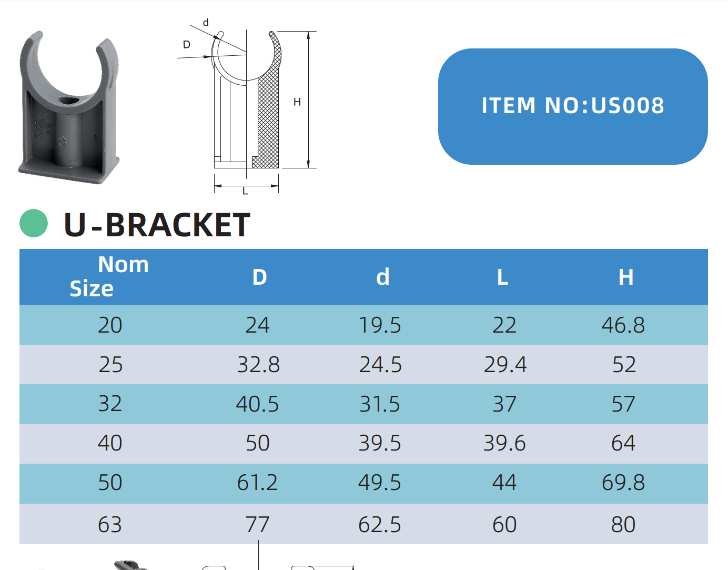Click the uppercase D label in drawing
This screenshot has height=570, width=728.
tap(186, 45)
